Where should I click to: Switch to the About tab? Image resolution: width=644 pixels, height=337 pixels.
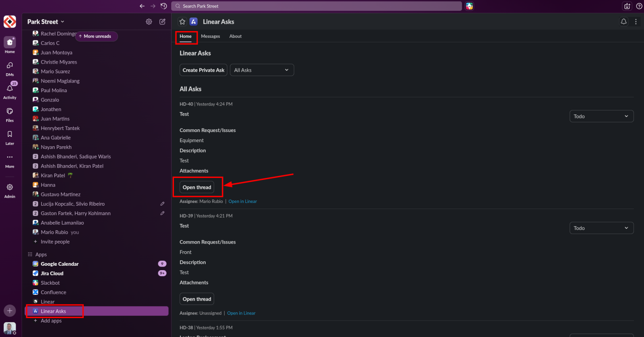pyautogui.click(x=235, y=36)
